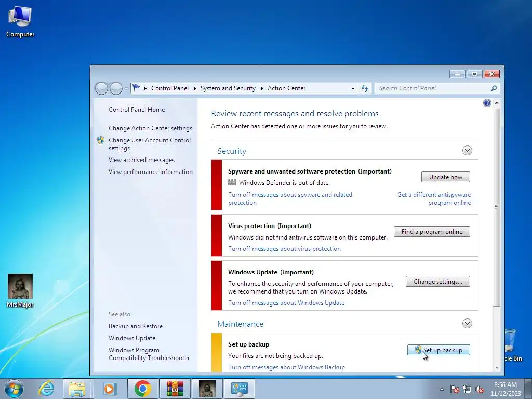Turn off messages about Windows Update
Screen dimensions: 532x399
pyautogui.click(x=286, y=303)
